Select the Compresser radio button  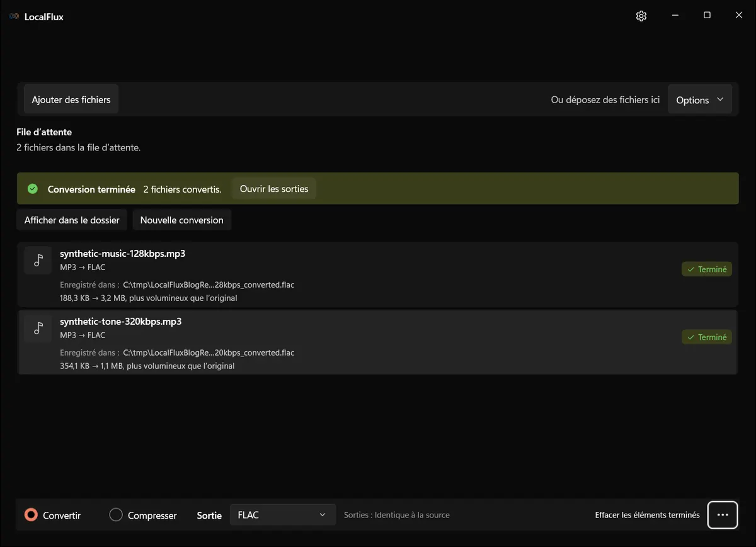[x=116, y=515]
